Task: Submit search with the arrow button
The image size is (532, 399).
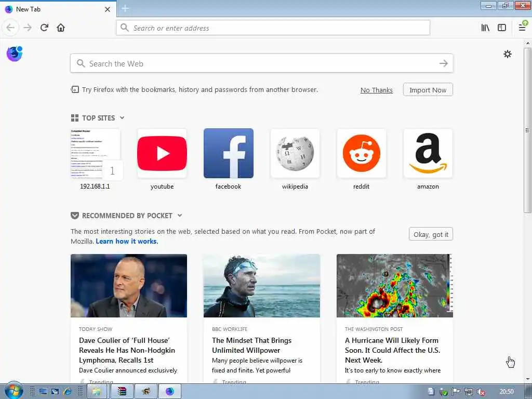Action: click(444, 63)
